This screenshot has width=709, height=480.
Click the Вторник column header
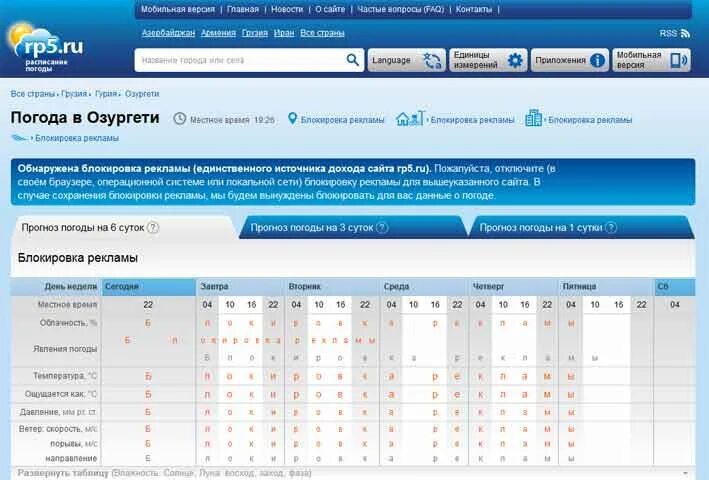coord(332,287)
